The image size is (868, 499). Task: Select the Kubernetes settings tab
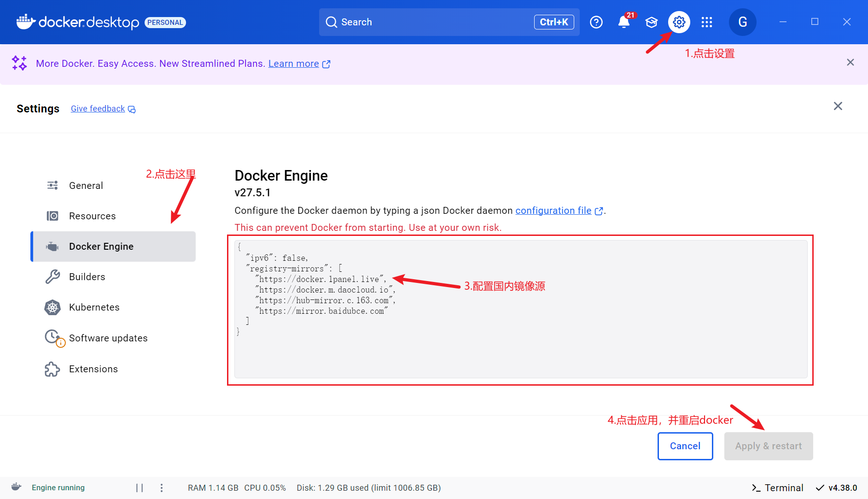tap(113, 307)
